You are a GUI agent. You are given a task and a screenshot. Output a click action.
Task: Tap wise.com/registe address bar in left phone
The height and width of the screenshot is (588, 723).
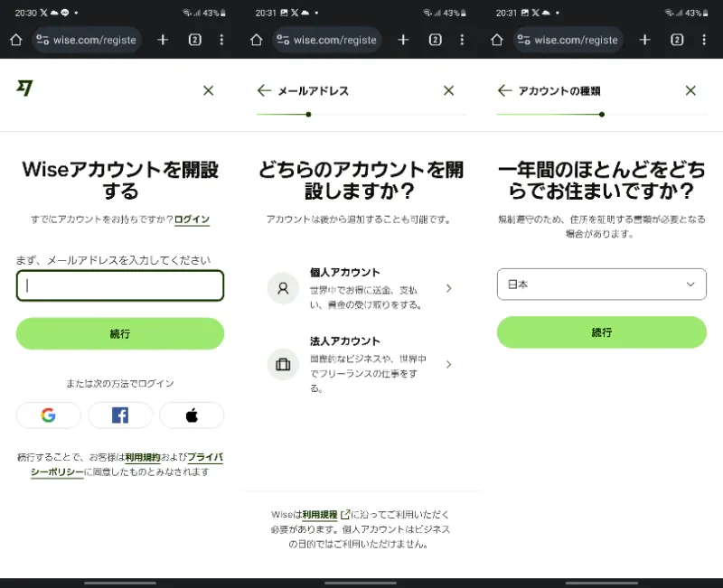(87, 40)
